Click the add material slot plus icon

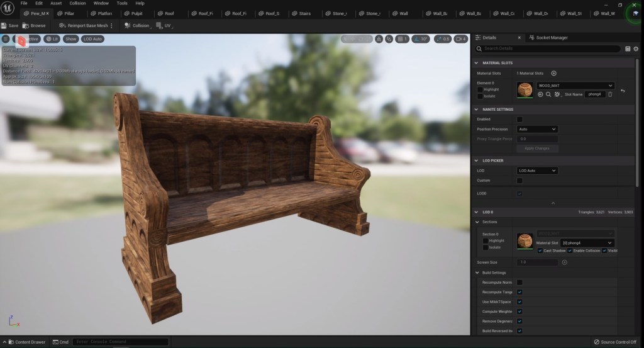[553, 73]
